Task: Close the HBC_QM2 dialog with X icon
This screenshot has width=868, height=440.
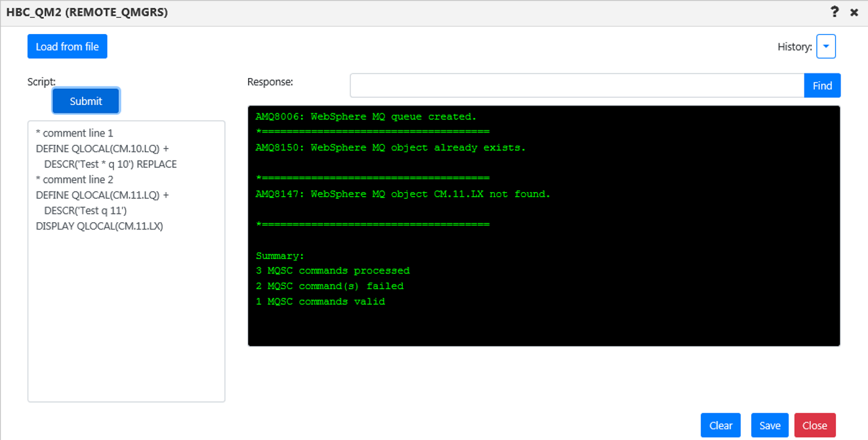Action: [854, 12]
